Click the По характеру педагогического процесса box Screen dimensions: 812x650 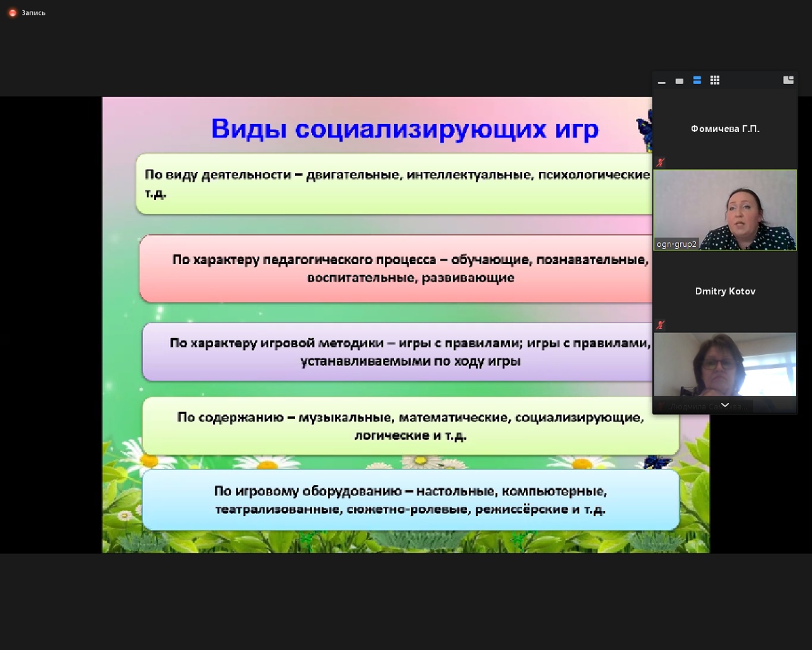pos(395,268)
